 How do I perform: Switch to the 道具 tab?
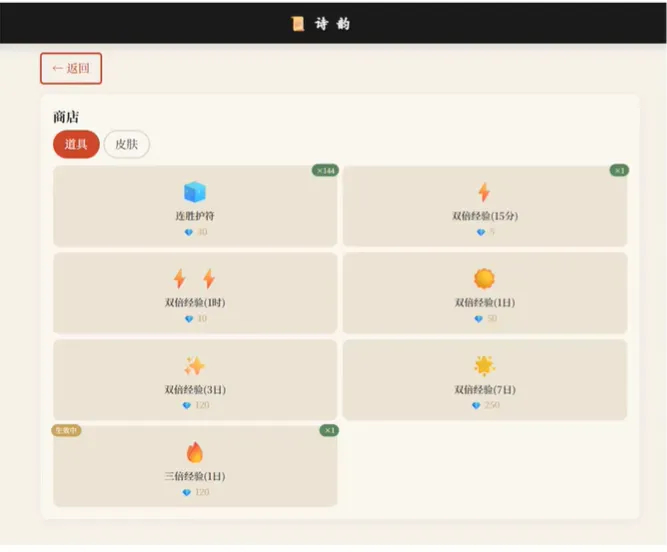[x=76, y=144]
